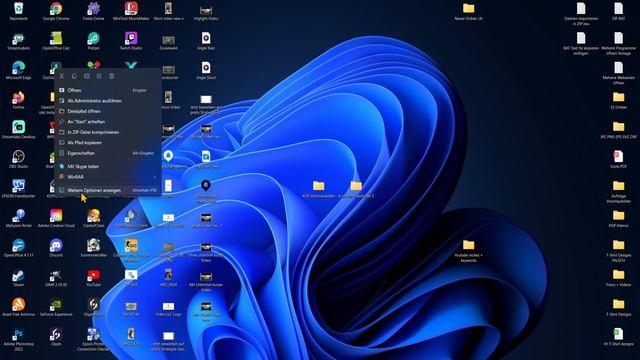Select the Firefox desktop icon
This screenshot has width=640, height=360.
[18, 100]
